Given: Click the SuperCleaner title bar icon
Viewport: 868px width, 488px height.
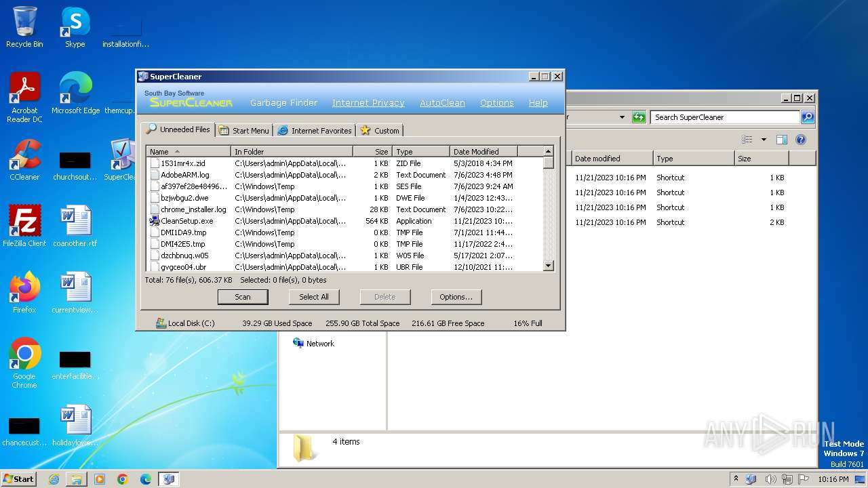Looking at the screenshot, I should pos(143,77).
